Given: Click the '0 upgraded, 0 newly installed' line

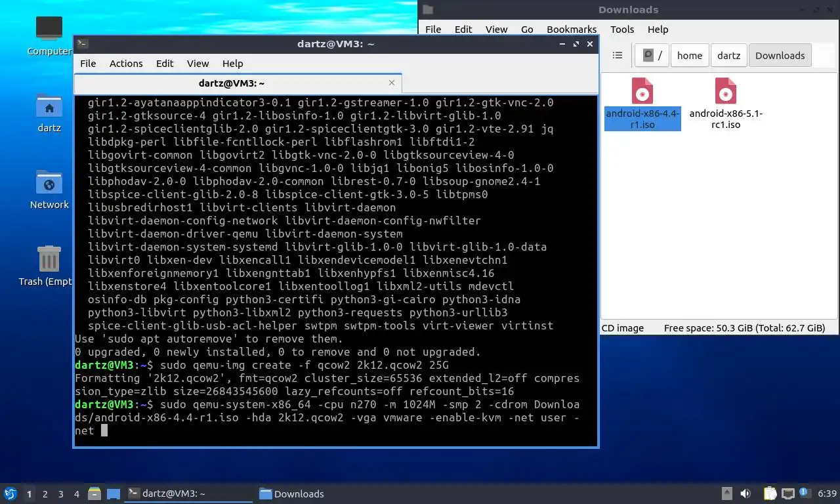Looking at the screenshot, I should [x=278, y=352].
